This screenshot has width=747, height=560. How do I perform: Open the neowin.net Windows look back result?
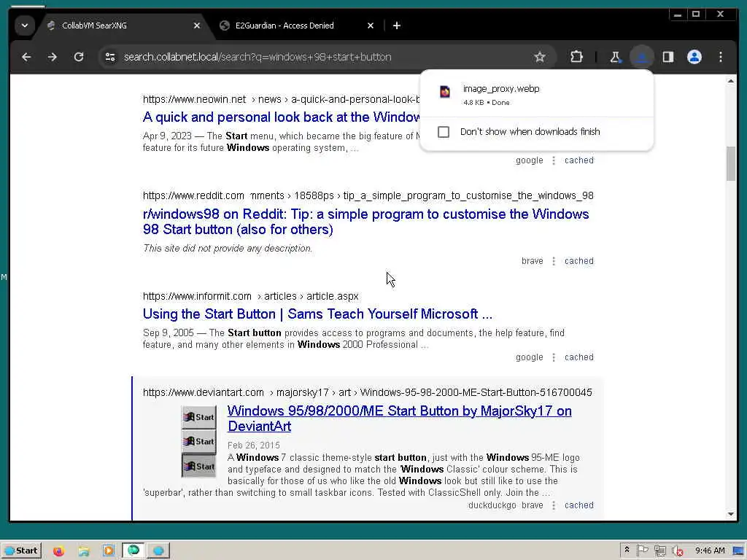[281, 117]
